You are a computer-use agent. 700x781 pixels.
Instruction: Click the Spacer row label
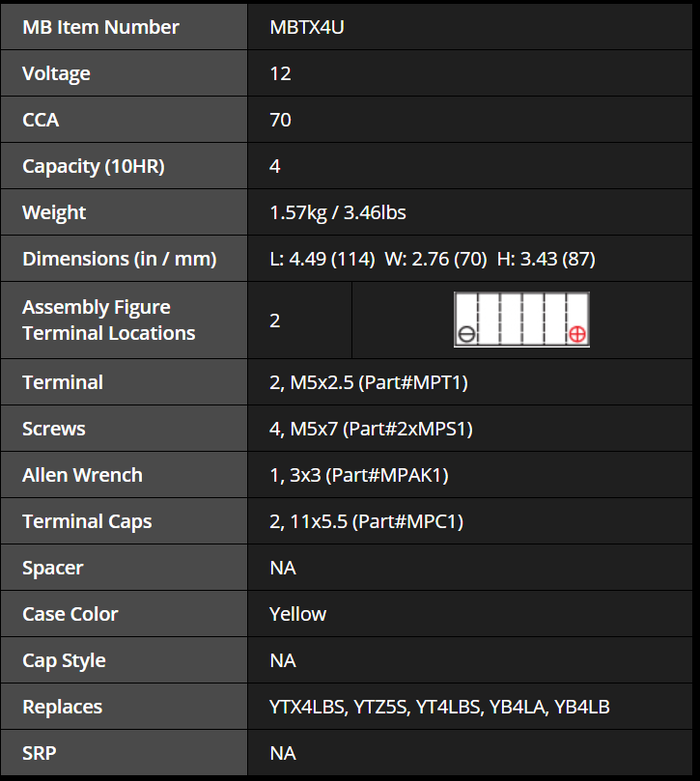53,568
